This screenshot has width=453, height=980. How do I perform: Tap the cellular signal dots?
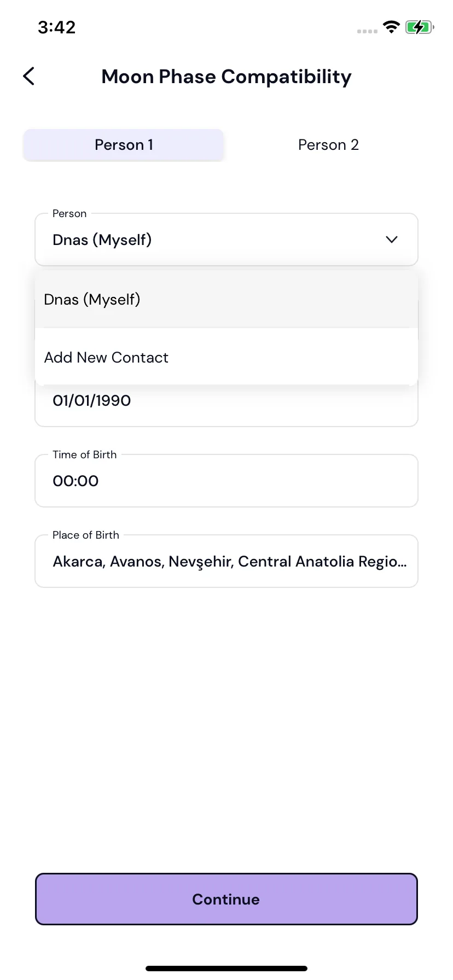(367, 31)
